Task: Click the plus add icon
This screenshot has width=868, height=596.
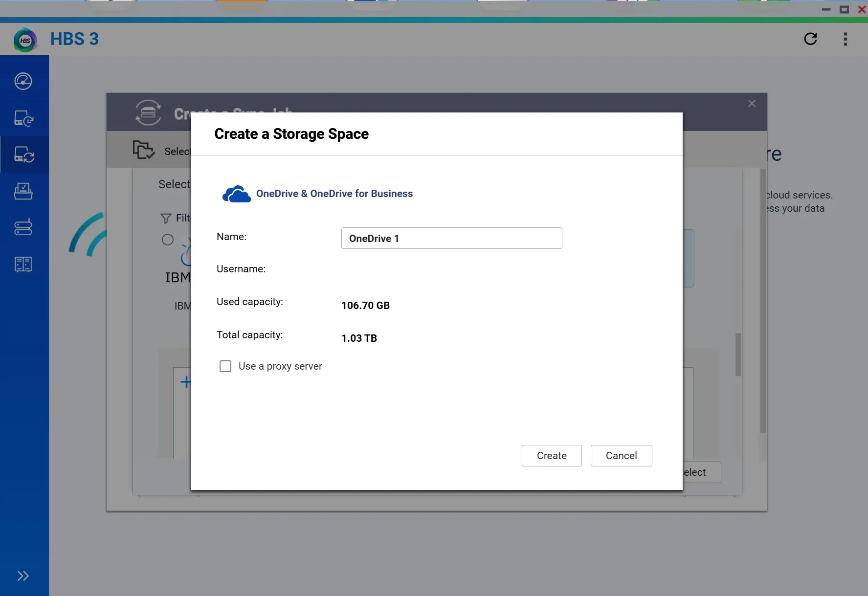Action: (x=185, y=382)
